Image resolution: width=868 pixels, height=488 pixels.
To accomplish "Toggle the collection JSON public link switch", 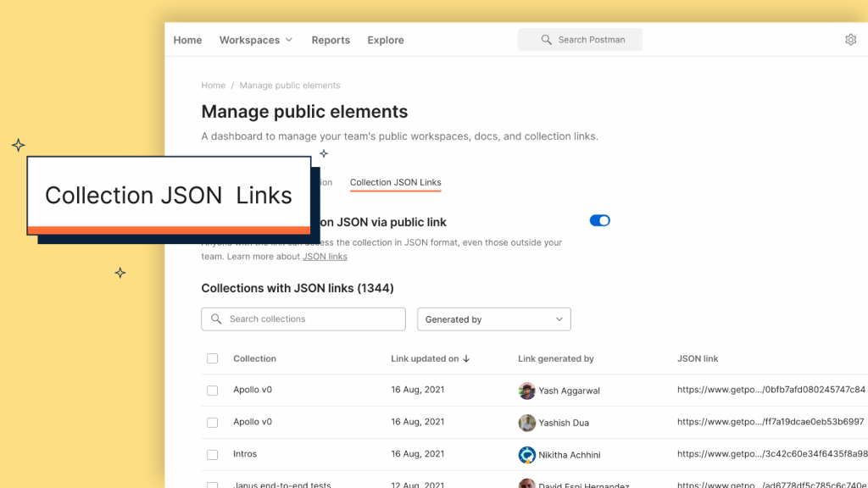I will [x=599, y=221].
